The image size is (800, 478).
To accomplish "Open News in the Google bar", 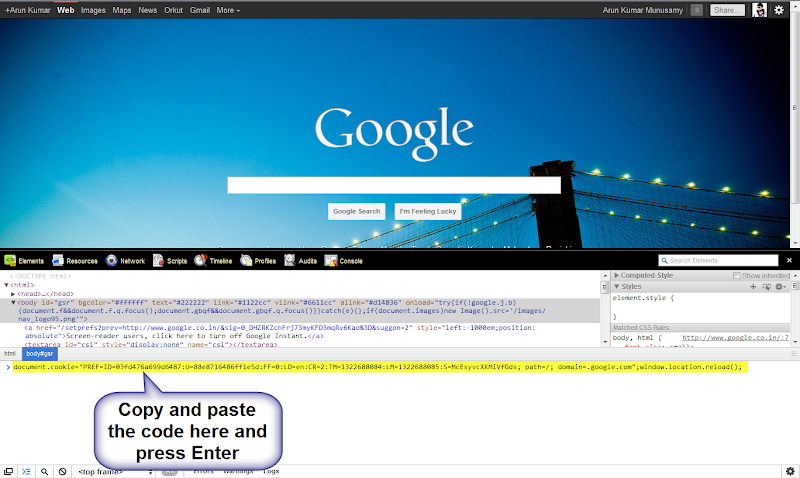I will pos(147,10).
